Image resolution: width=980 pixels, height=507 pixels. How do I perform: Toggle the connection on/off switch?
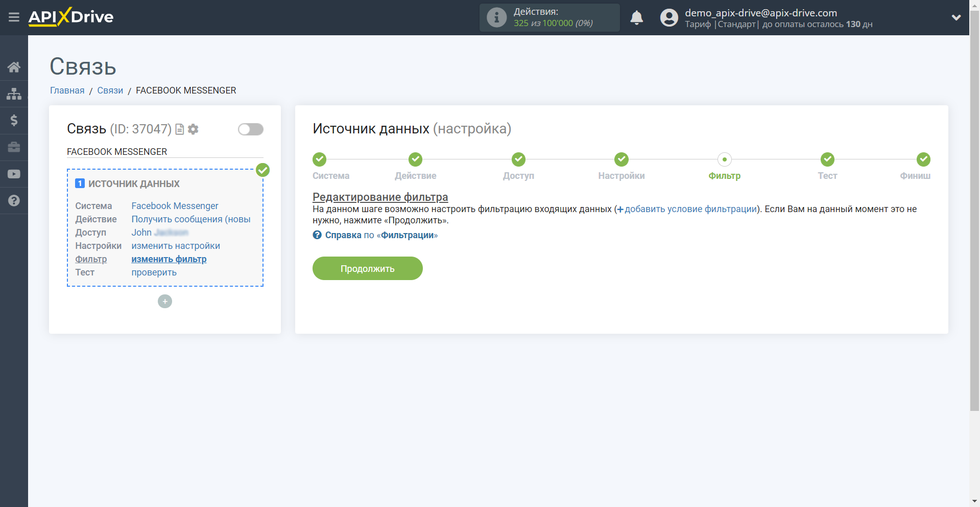251,129
